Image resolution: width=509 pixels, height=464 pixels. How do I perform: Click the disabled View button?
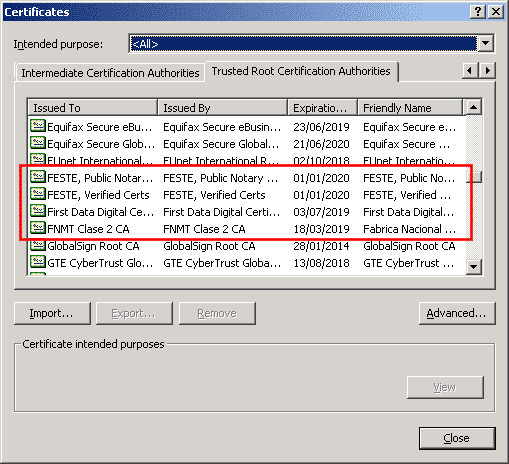click(445, 387)
